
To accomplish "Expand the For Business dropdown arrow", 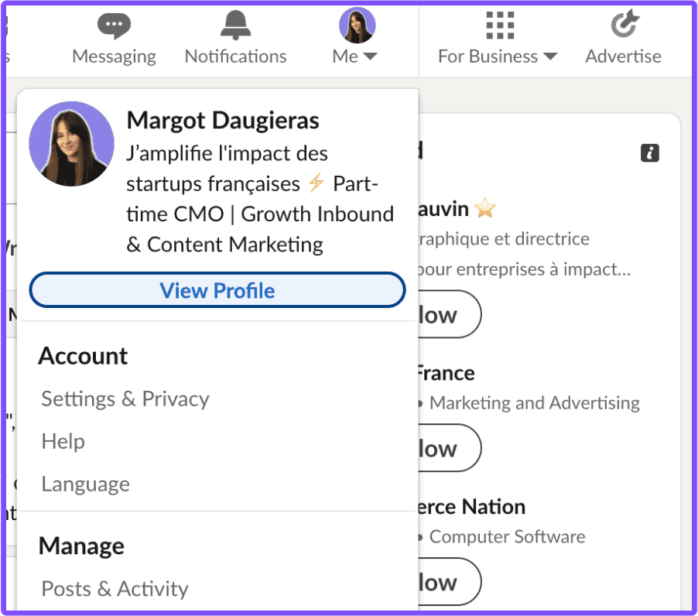I will [x=550, y=56].
